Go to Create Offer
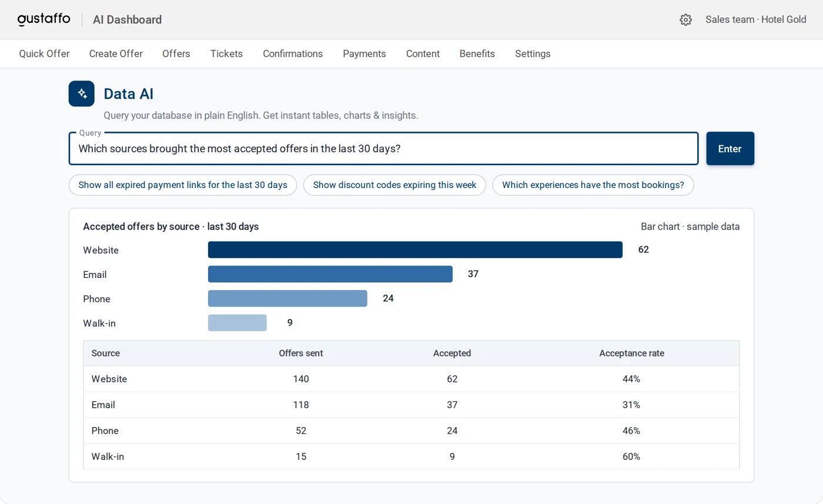 click(x=116, y=53)
